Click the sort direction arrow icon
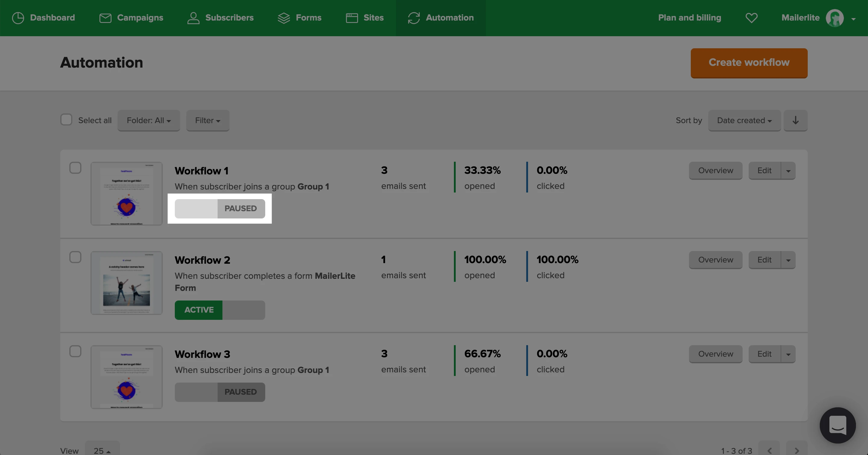Screen dimensions: 868x455 tap(795, 120)
